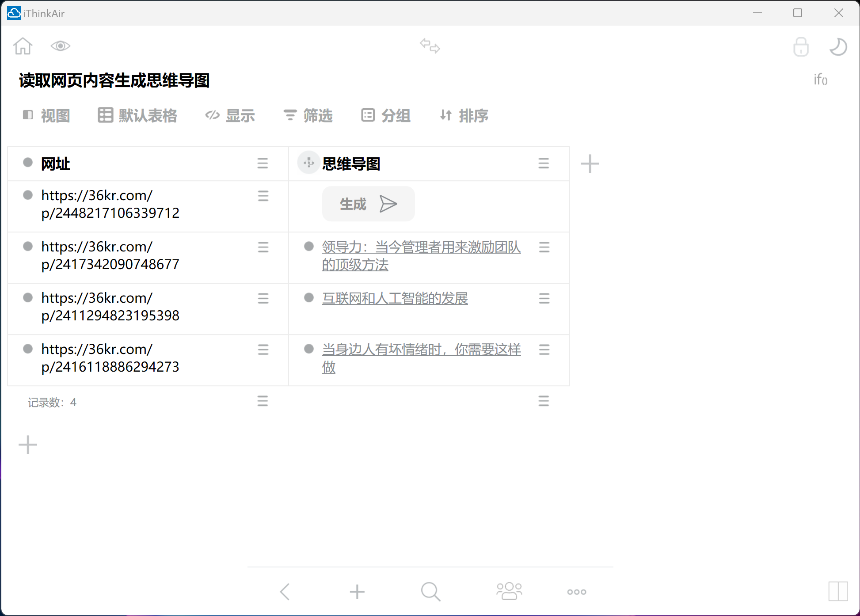Open menu for 当身边人有坏情绪时 cell
Screen dimensions: 860x616
(x=544, y=350)
